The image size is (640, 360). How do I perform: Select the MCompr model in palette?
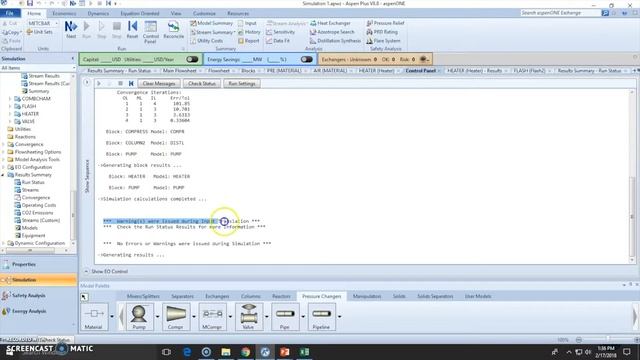tap(212, 317)
